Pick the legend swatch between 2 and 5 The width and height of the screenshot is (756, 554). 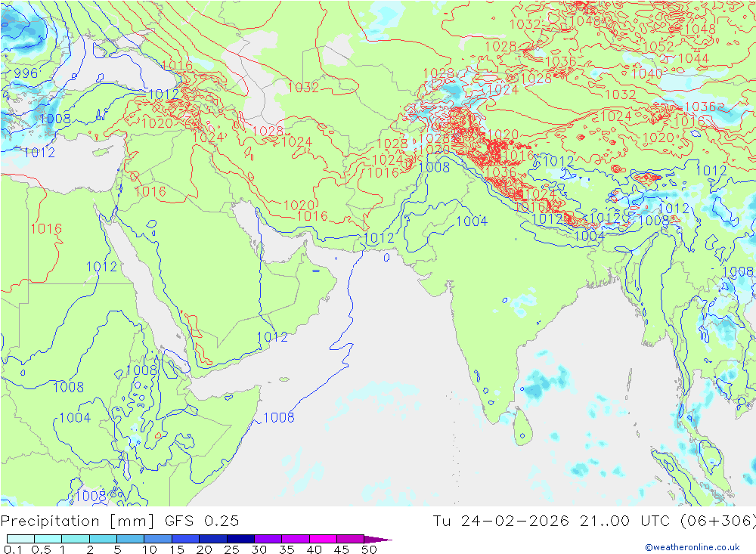pos(103,539)
